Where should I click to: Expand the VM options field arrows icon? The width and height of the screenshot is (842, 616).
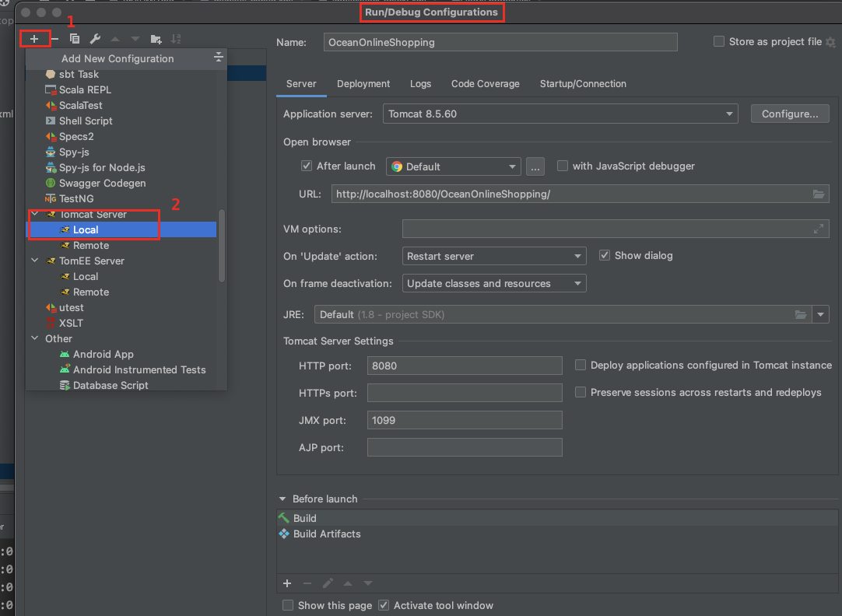click(x=819, y=229)
